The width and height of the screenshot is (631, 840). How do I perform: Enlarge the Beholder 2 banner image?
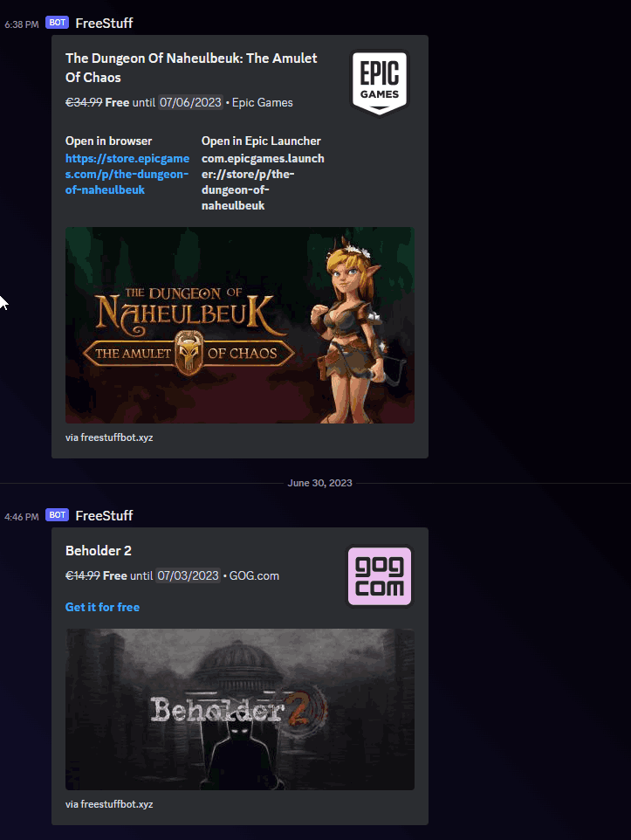pos(240,709)
